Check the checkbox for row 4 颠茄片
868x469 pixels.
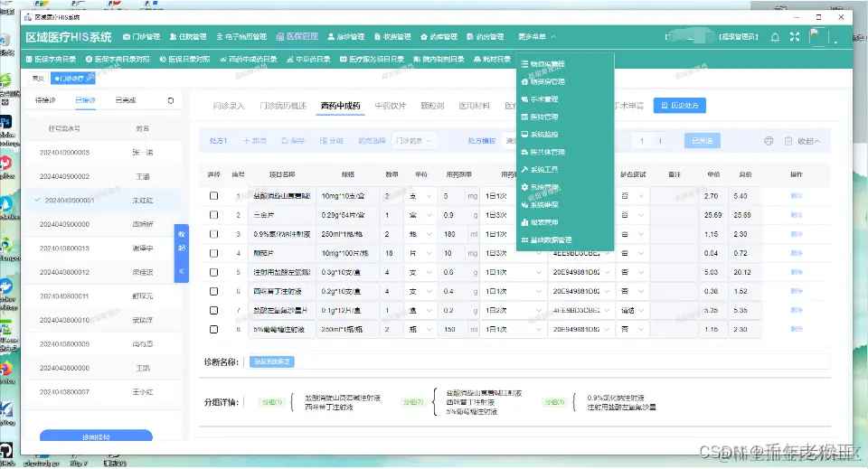pyautogui.click(x=213, y=253)
